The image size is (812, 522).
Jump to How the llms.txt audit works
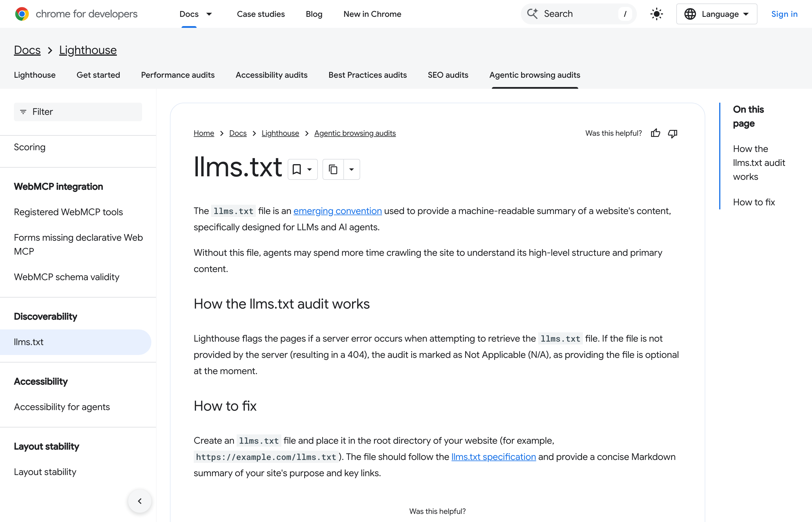759,163
